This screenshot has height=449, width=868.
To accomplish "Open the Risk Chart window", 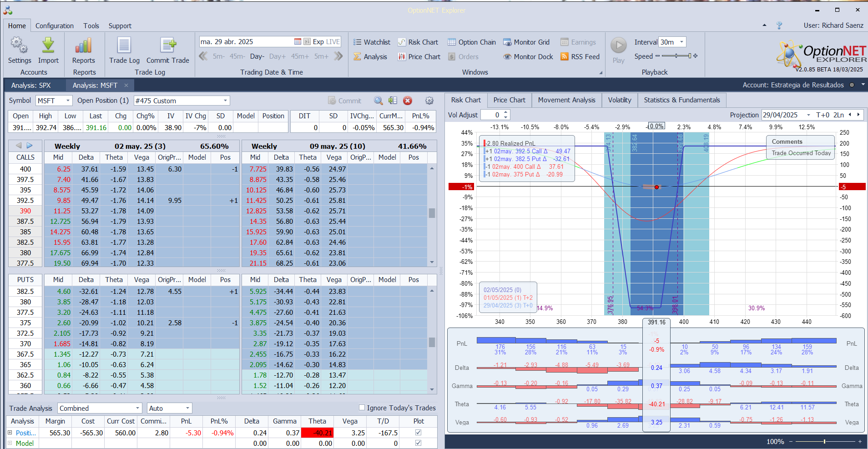I will tap(418, 42).
